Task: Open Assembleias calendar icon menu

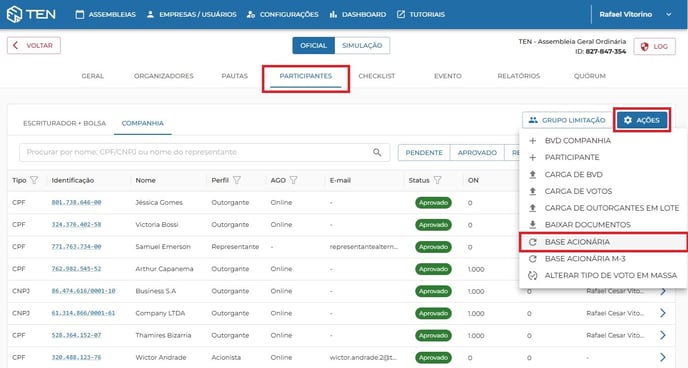Action: pyautogui.click(x=105, y=14)
